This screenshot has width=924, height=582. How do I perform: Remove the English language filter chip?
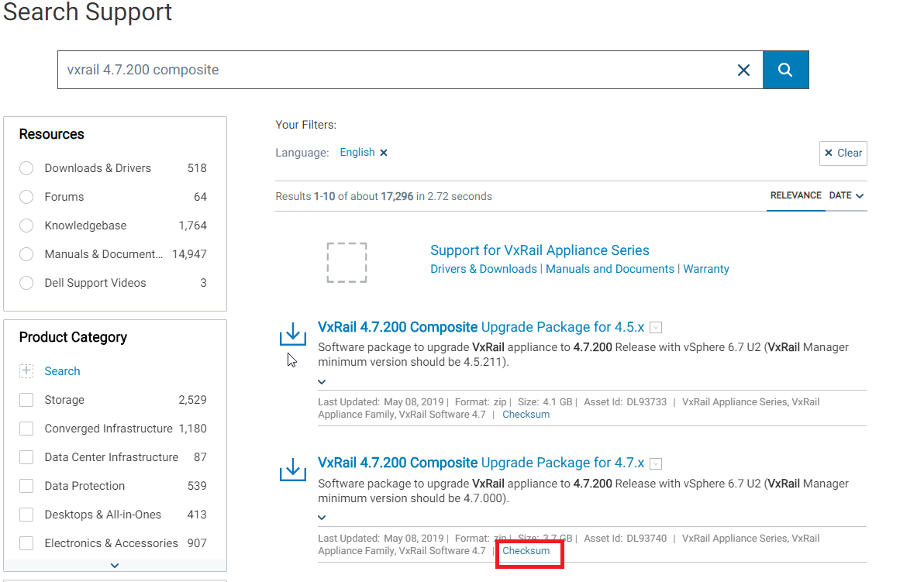pyautogui.click(x=384, y=152)
